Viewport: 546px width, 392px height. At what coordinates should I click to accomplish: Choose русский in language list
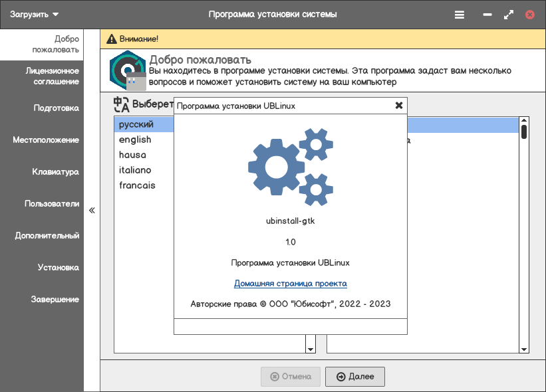(x=144, y=124)
